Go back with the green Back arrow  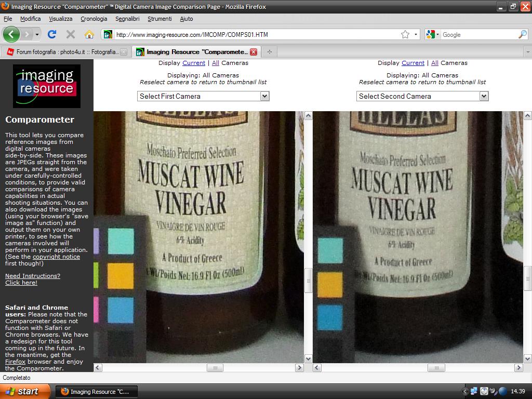[x=11, y=34]
